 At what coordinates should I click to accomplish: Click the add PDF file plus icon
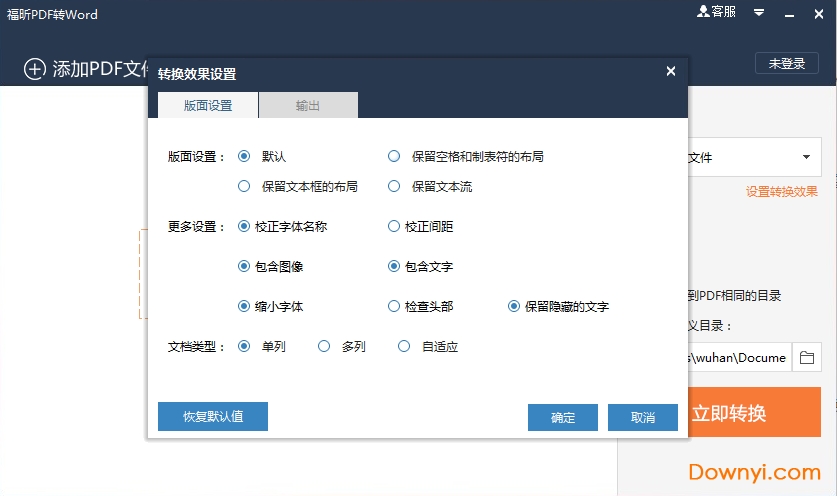pyautogui.click(x=35, y=69)
